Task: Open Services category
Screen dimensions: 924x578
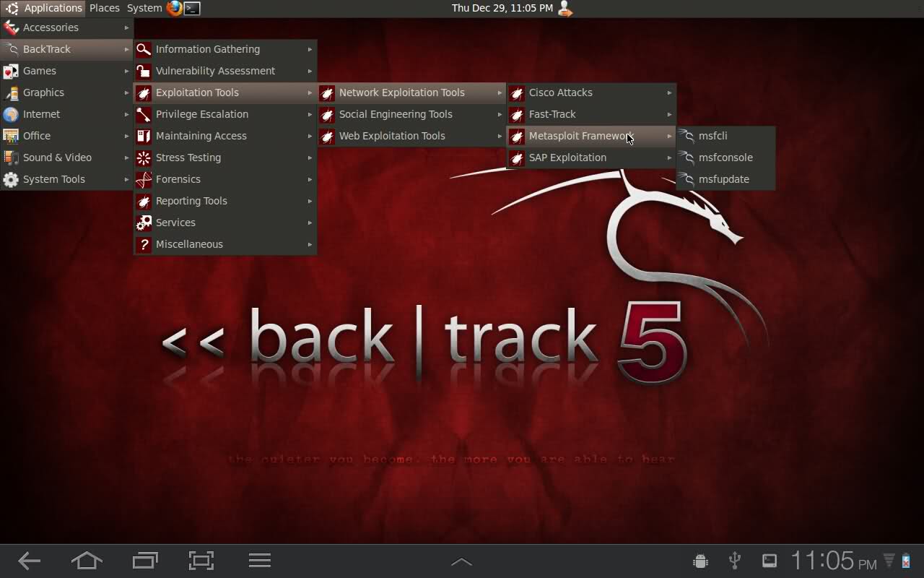Action: click(225, 223)
